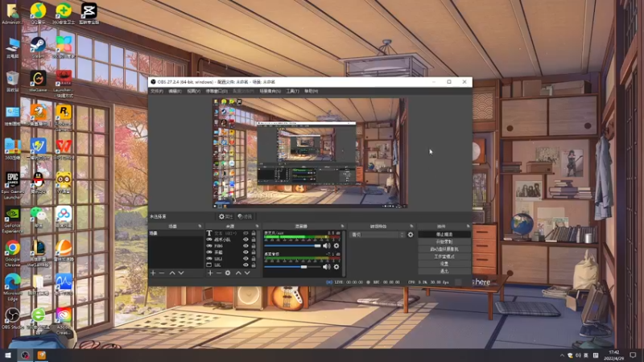Image resolution: width=644 pixels, height=362 pixels.
Task: Toggle visibility of the LOL source
Action: click(x=246, y=265)
